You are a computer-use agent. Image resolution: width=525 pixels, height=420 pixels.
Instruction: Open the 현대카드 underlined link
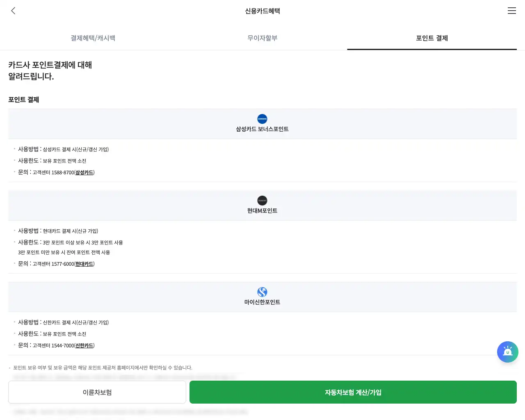click(x=84, y=264)
